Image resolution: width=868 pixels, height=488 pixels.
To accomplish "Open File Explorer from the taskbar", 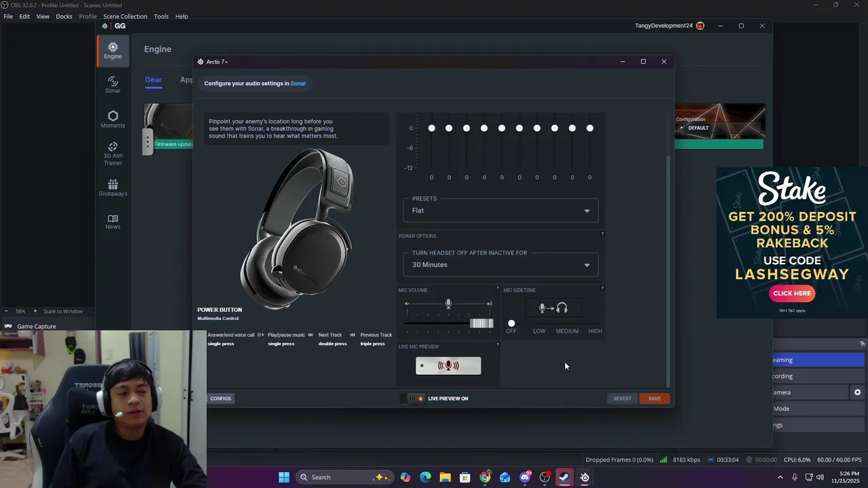I will tap(445, 477).
